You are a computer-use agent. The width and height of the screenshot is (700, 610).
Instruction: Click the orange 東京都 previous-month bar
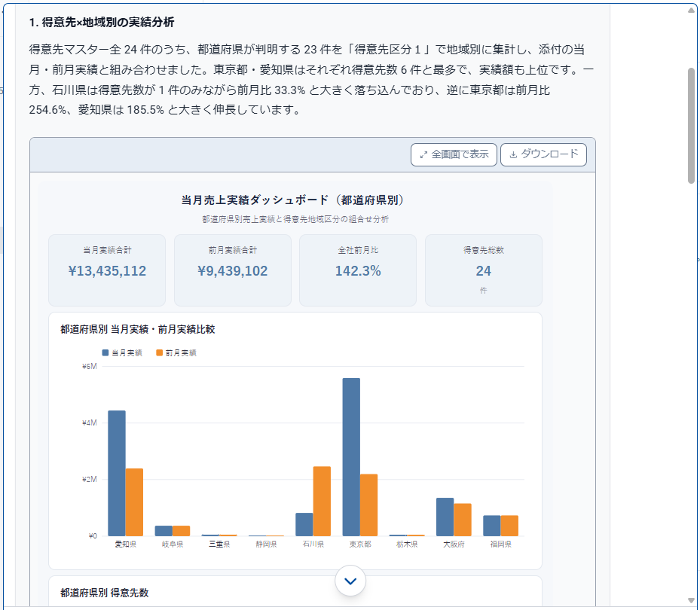pos(368,505)
